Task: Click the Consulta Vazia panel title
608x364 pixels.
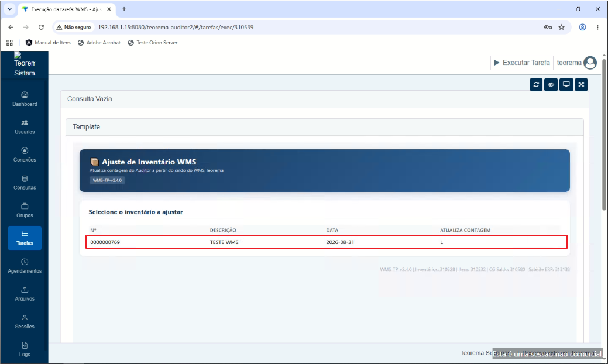Action: (x=90, y=99)
